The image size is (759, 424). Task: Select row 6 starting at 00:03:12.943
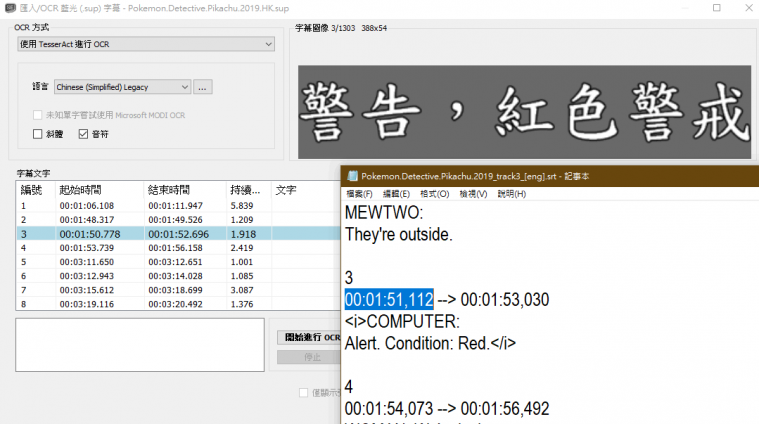pos(178,276)
